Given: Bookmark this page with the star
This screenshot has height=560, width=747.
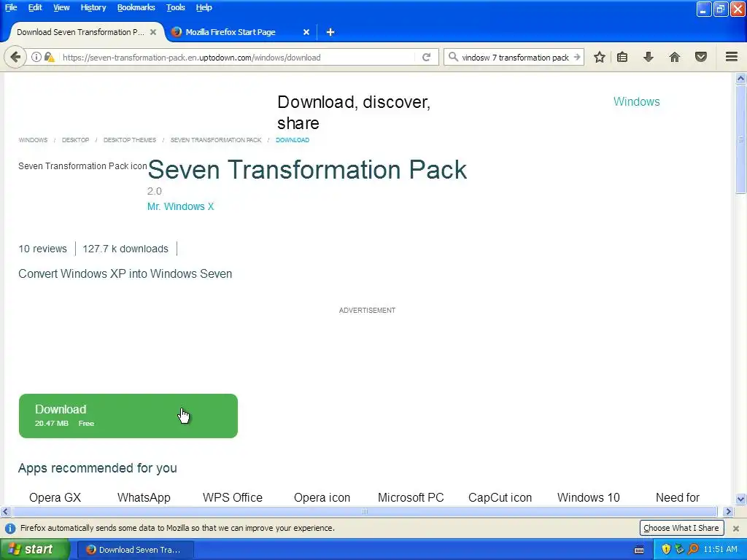Looking at the screenshot, I should pos(600,57).
